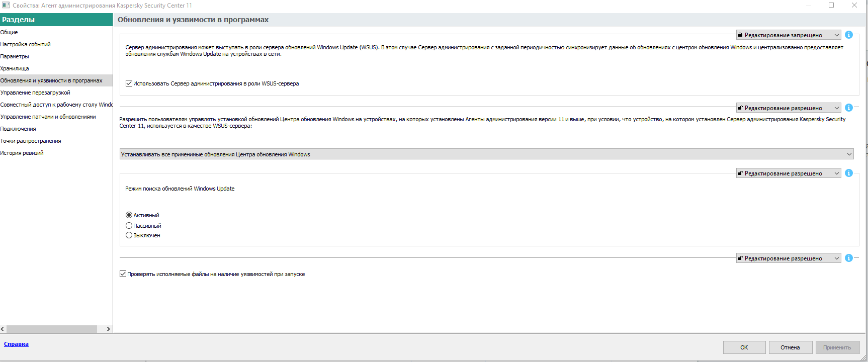Click open lock icon above the vulnerability check checkbox
Viewport: 868px width, 362px height.
click(740, 258)
